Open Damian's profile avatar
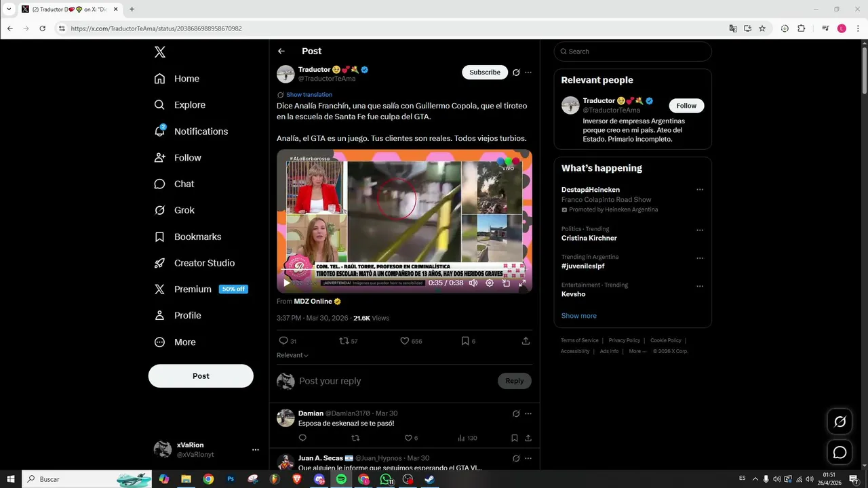This screenshot has height=488, width=868. [x=285, y=418]
